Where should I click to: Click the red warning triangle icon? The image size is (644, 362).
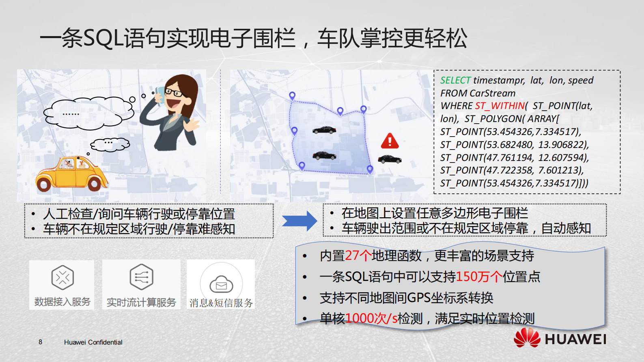click(x=390, y=141)
